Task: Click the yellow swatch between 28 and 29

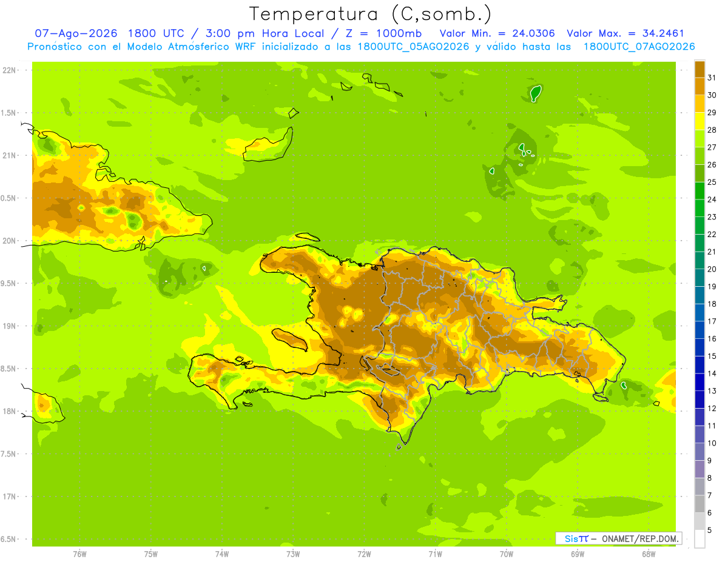Action: 699,121
